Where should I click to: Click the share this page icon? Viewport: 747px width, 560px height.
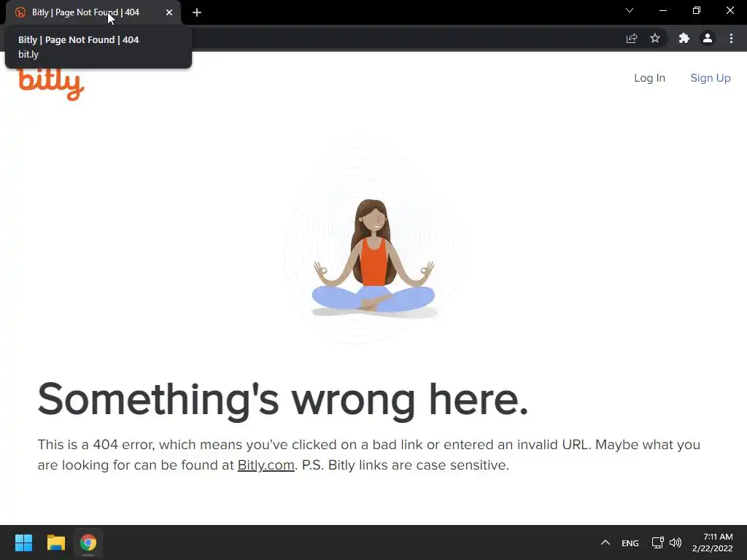point(632,38)
